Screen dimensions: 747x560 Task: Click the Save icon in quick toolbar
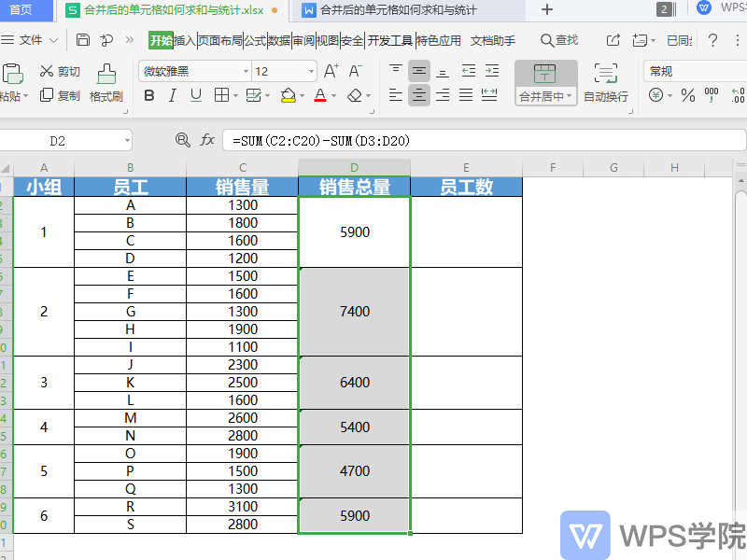(83, 40)
